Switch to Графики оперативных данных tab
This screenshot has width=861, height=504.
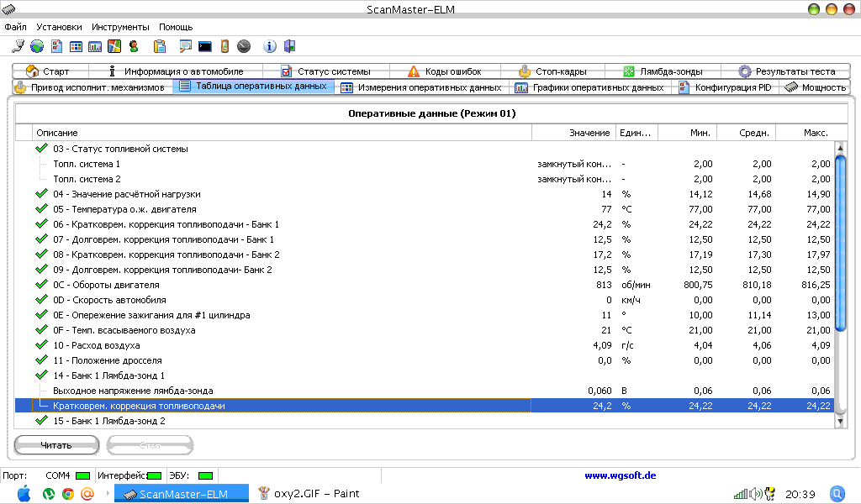pos(590,87)
